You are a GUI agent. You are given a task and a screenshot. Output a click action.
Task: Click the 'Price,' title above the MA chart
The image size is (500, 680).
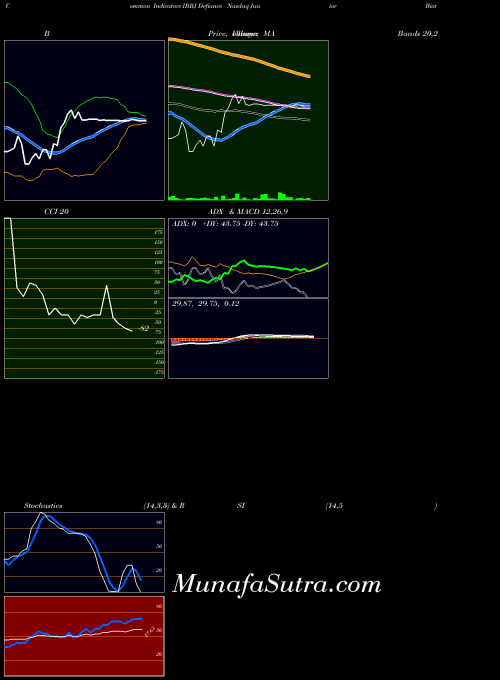click(218, 33)
